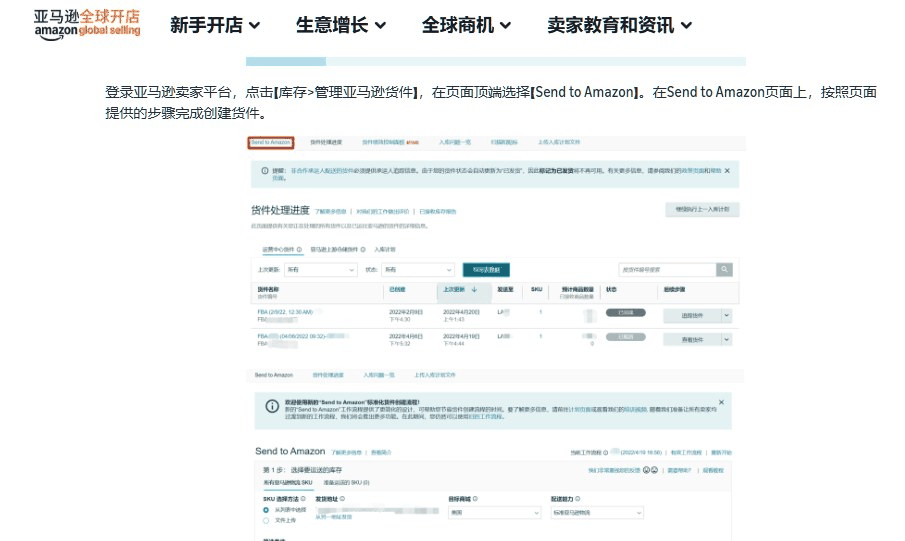Click the dark status pill in the 2022年2月9日 row

point(626,312)
